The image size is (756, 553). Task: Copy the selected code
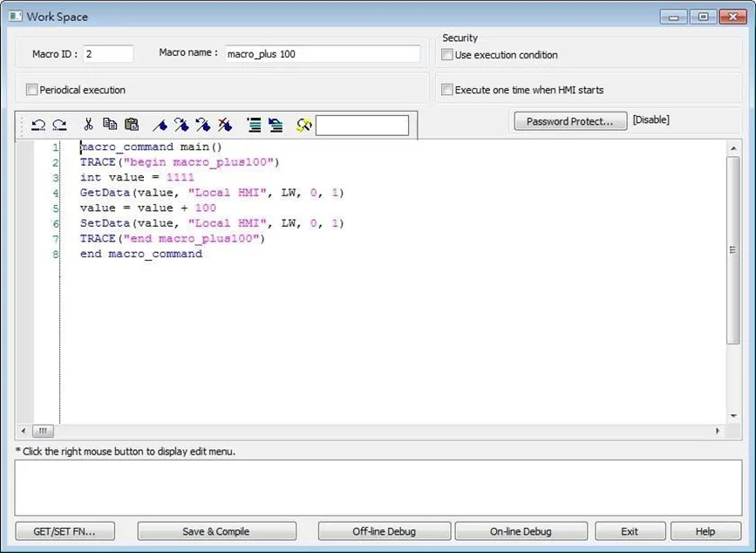tap(110, 125)
